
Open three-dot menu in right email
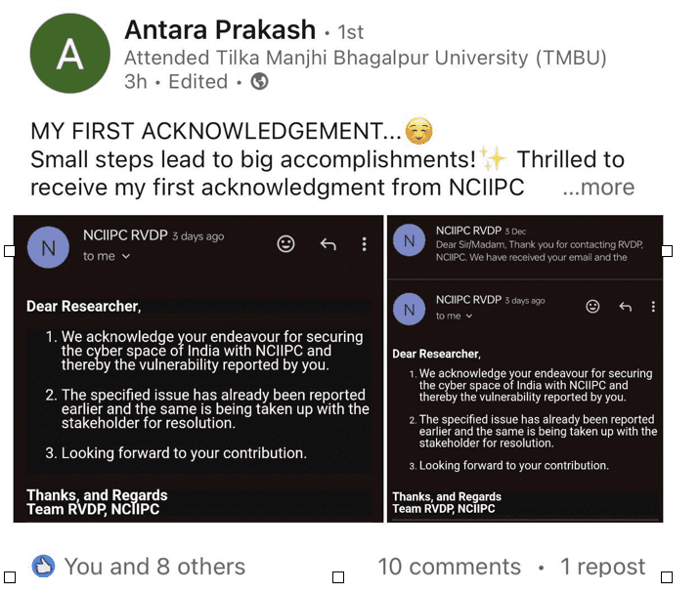(653, 307)
